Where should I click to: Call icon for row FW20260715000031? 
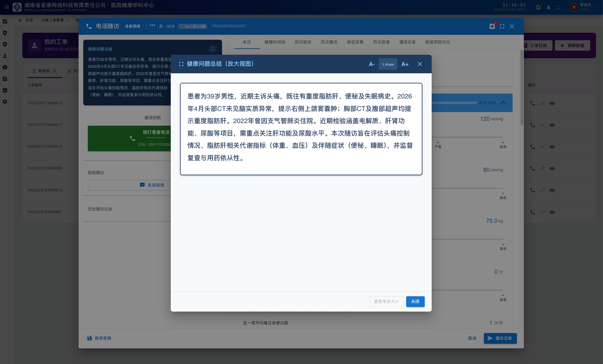pos(533,103)
